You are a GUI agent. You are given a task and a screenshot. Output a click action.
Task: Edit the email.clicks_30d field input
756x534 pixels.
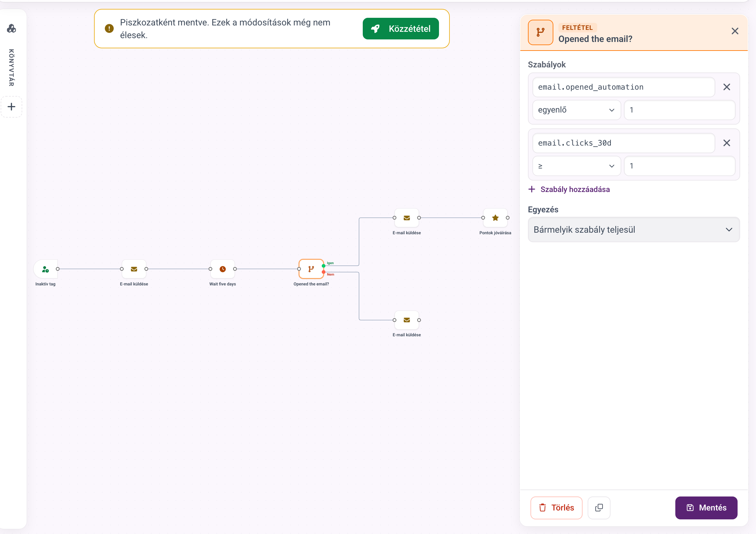[x=623, y=143]
